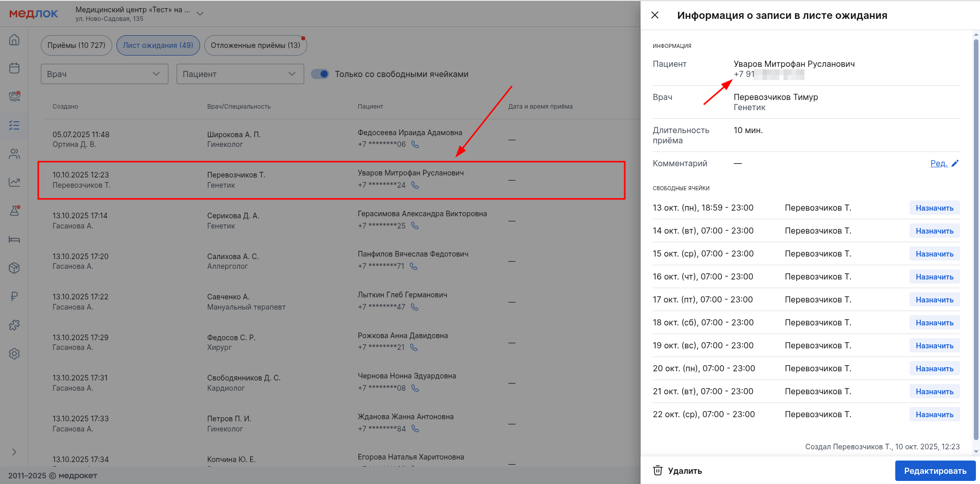Open the Врач filter dropdown
This screenshot has width=980, height=484.
coord(104,74)
